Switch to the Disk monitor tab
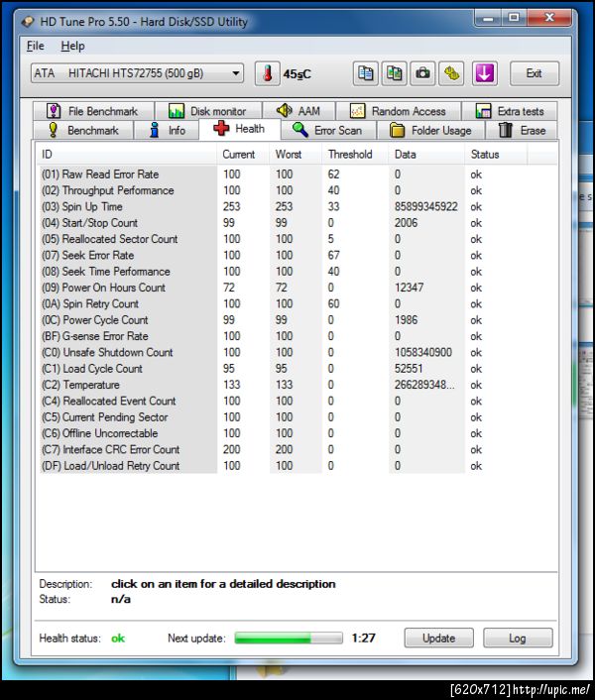The image size is (595, 700). click(x=208, y=111)
